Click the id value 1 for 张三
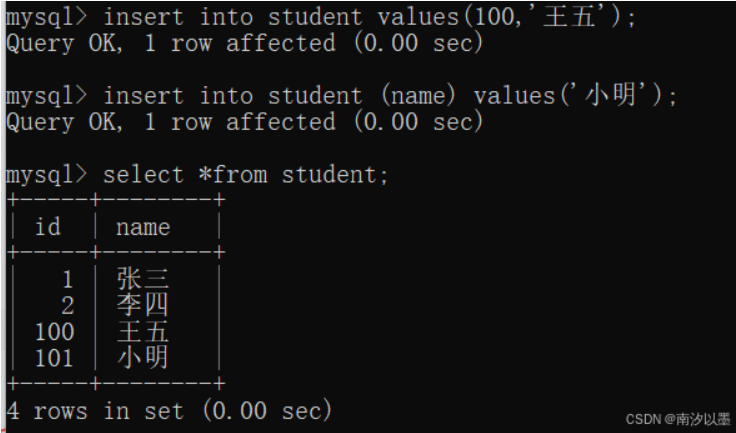This screenshot has width=736, height=433. pos(67,279)
